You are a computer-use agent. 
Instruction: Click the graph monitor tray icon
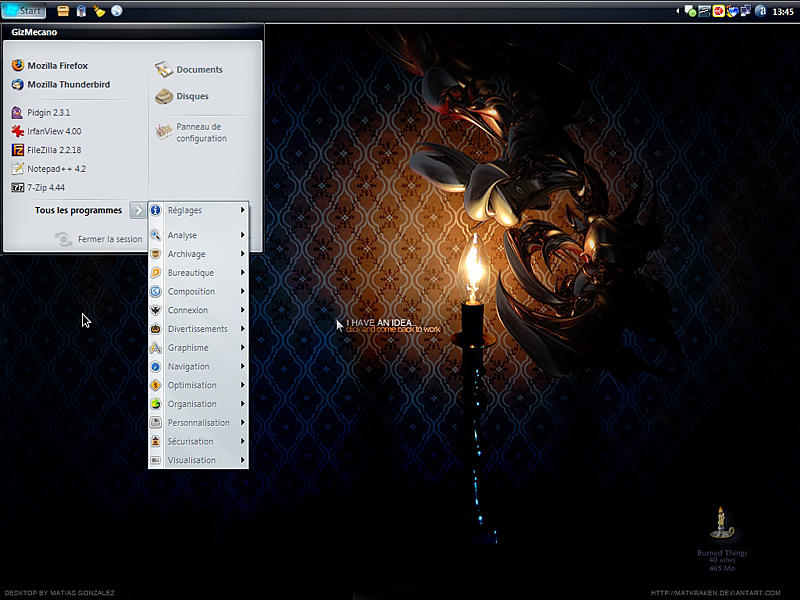click(x=705, y=11)
